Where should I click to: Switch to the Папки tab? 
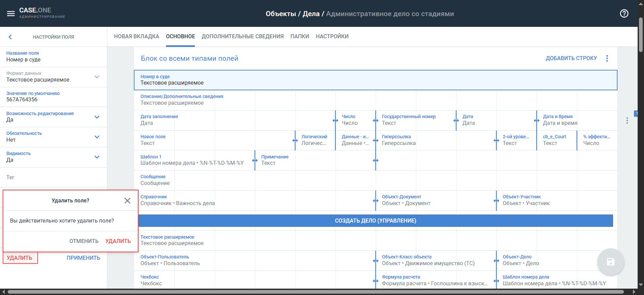click(300, 36)
